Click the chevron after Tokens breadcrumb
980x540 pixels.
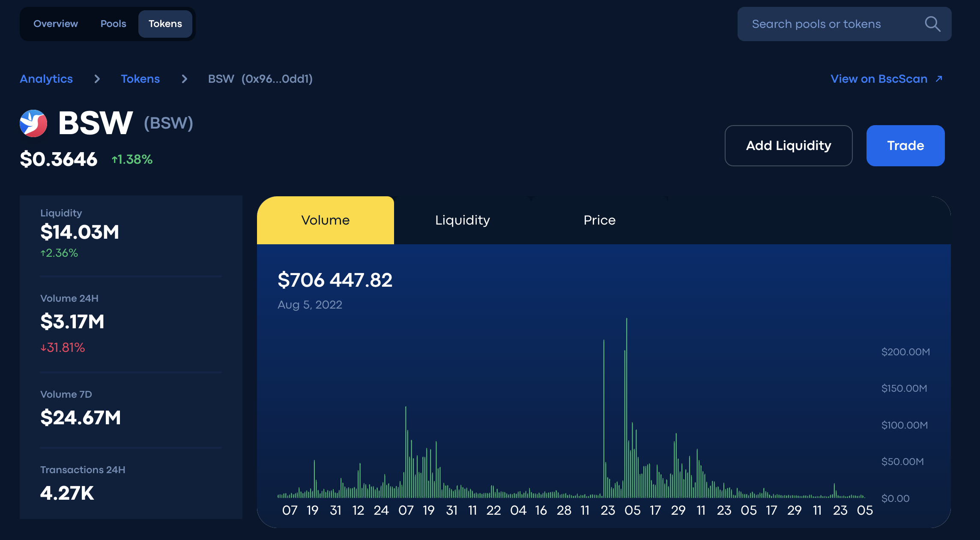coord(184,79)
